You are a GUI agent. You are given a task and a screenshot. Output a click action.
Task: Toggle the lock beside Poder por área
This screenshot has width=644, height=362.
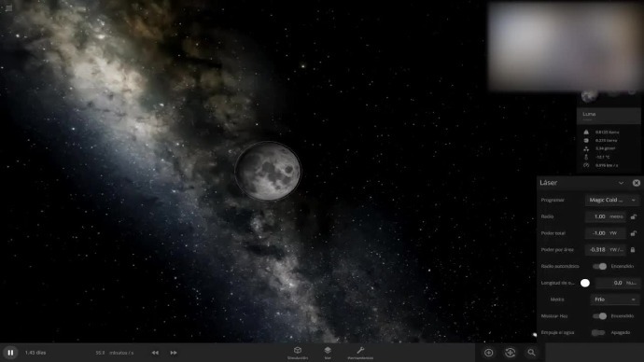633,249
